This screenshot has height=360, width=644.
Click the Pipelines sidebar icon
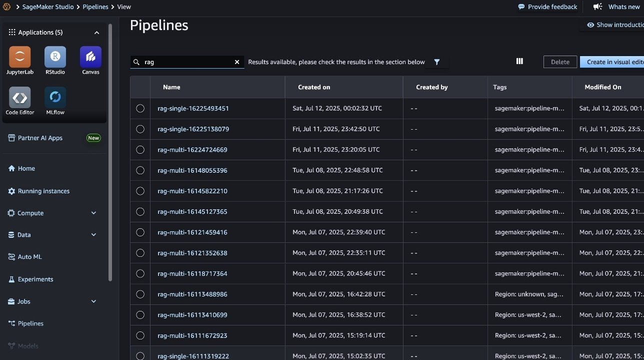click(x=11, y=323)
